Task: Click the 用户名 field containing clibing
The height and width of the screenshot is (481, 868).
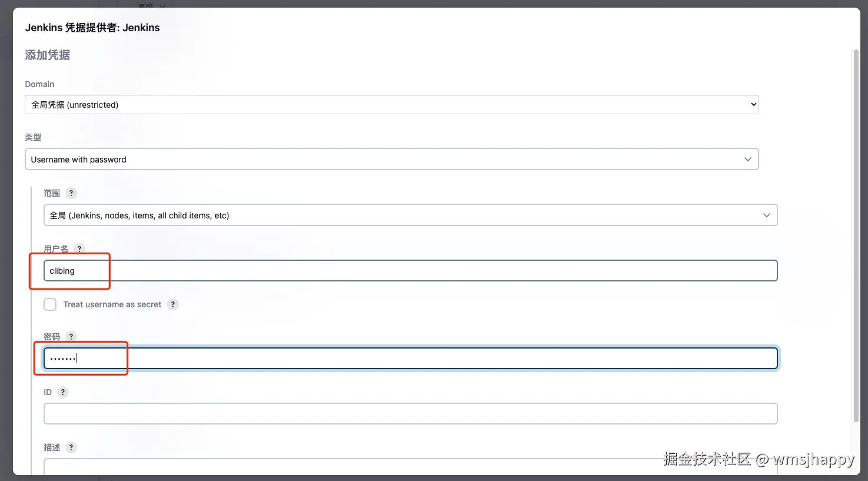Action: point(410,271)
